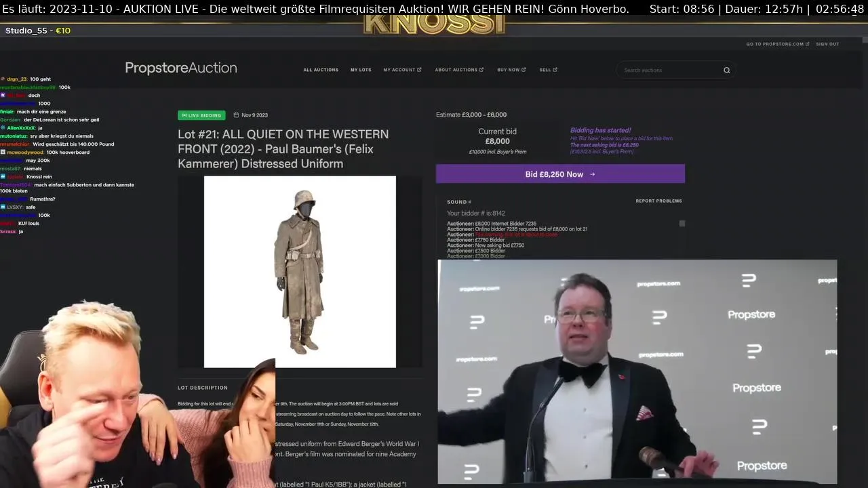Click the 'Online bidder 7235 requests bid' log line
The image size is (868, 488).
pyautogui.click(x=517, y=229)
